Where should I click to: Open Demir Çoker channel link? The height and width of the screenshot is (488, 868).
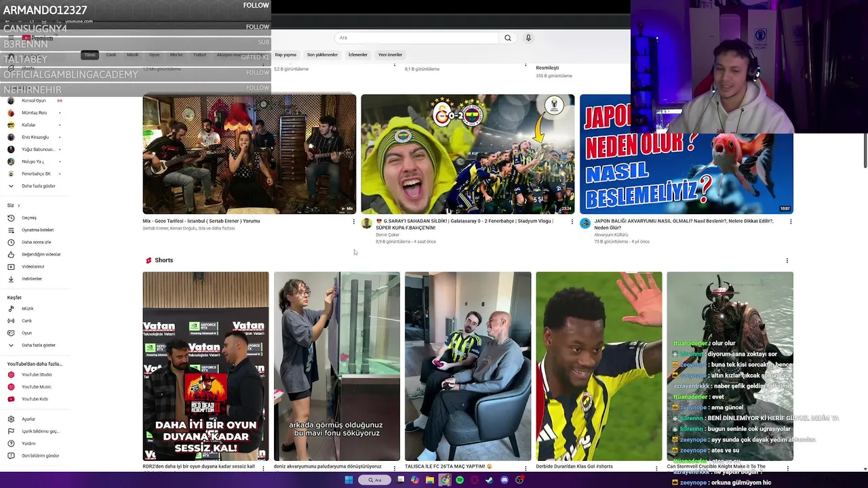pyautogui.click(x=387, y=235)
